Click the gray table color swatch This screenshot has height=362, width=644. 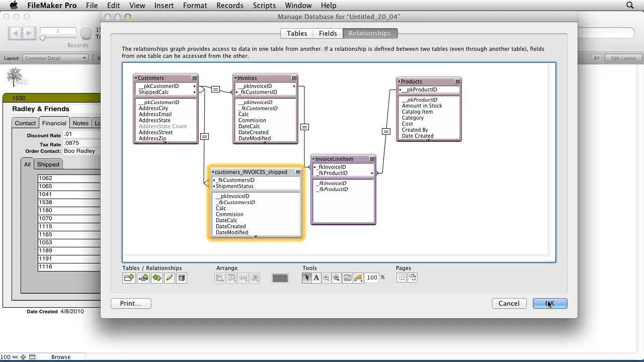click(x=280, y=278)
